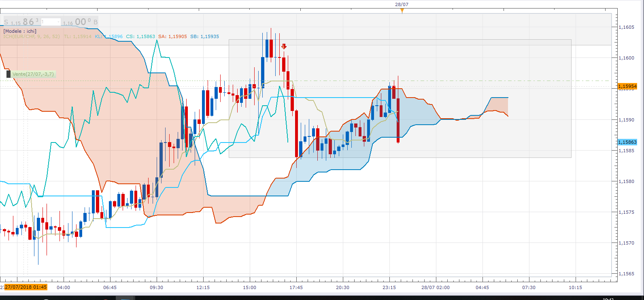644x300 pixels.
Task: Click the 28/07 date label above the chart
Action: pos(402,4)
